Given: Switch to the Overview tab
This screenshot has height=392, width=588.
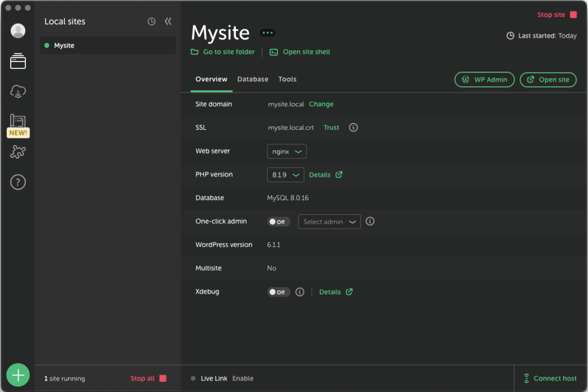Looking at the screenshot, I should (x=211, y=79).
